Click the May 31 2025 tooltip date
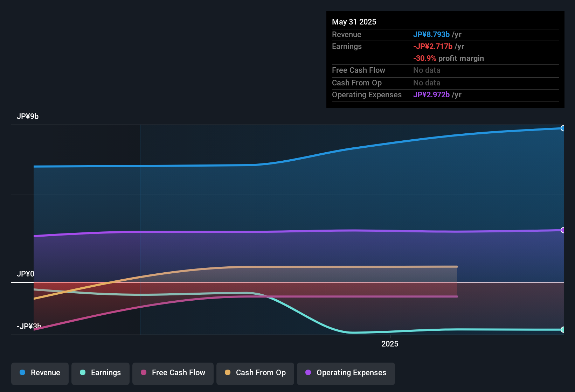 pos(354,22)
